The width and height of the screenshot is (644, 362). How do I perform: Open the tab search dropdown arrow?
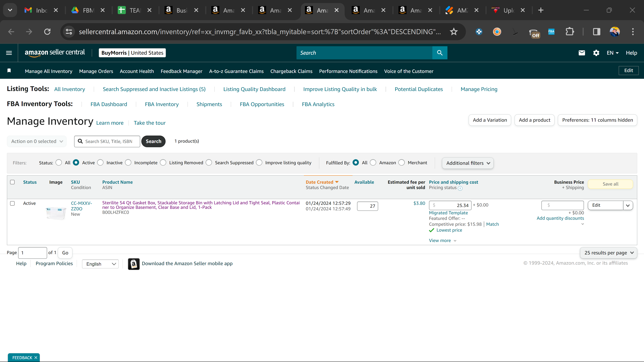point(10,10)
